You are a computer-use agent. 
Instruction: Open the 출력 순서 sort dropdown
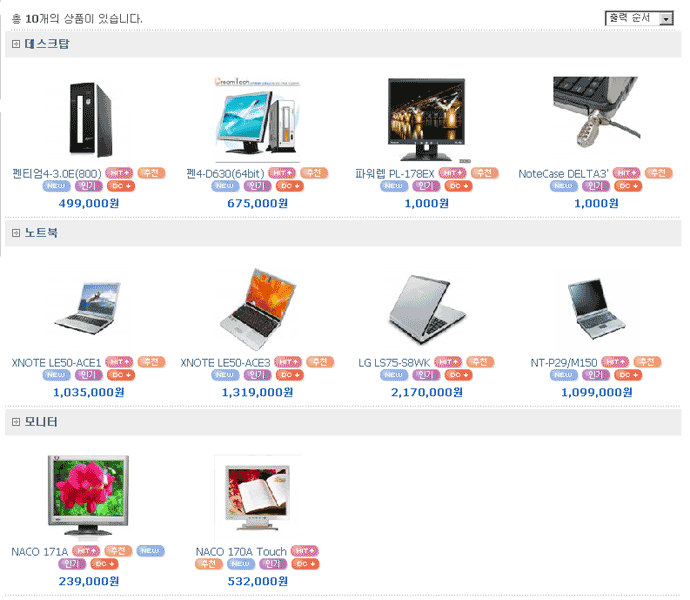(x=639, y=18)
